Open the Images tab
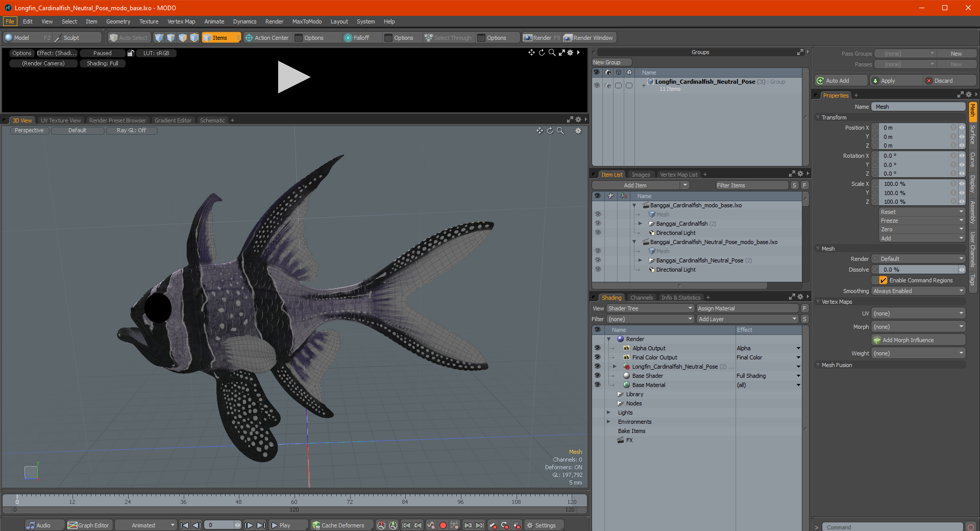 [641, 175]
